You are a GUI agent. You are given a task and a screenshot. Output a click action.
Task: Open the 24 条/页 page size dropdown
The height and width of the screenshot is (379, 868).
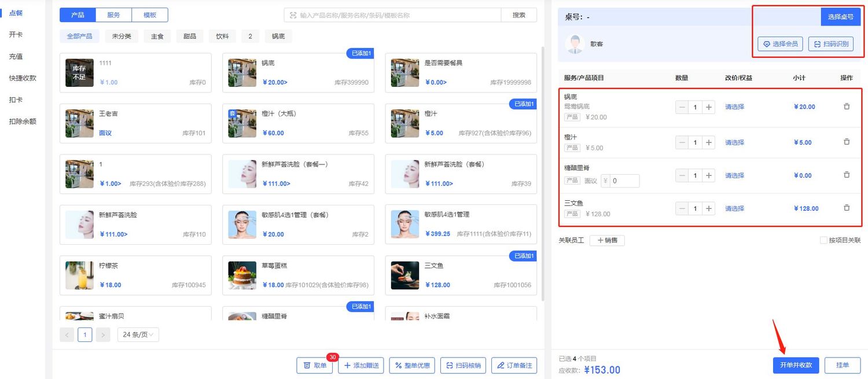pos(138,334)
